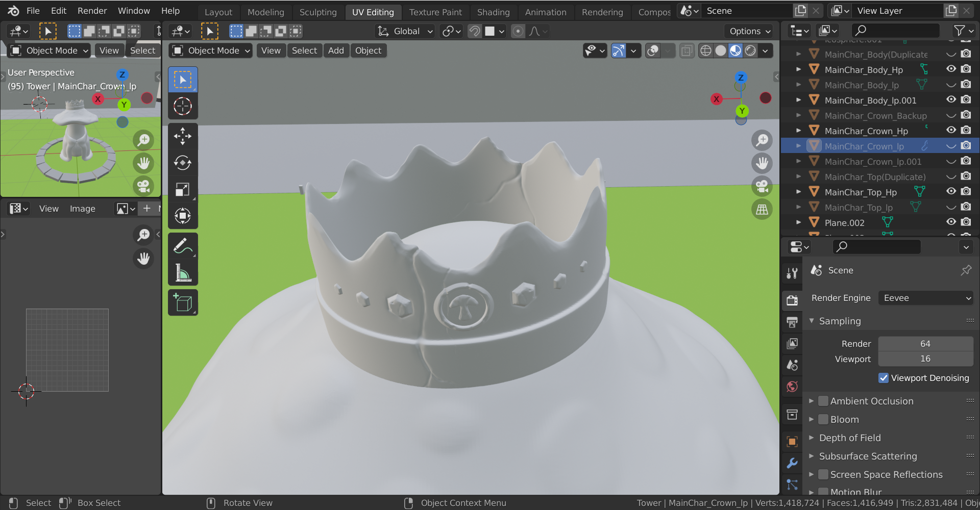The height and width of the screenshot is (510, 980).
Task: Disable rendering of MainChar_Top_Hp
Action: coord(966,191)
